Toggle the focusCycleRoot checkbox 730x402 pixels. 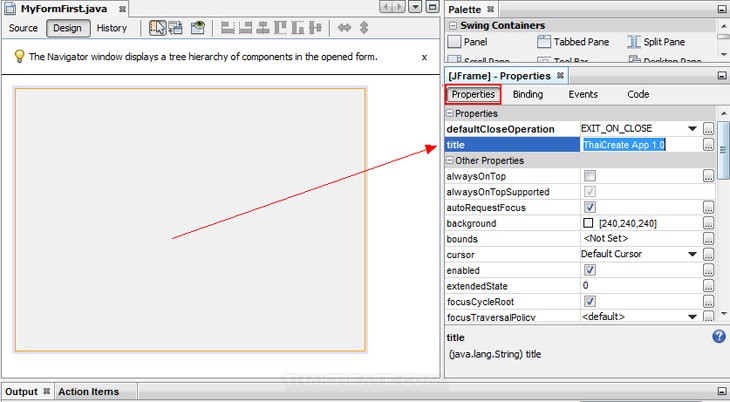click(590, 301)
